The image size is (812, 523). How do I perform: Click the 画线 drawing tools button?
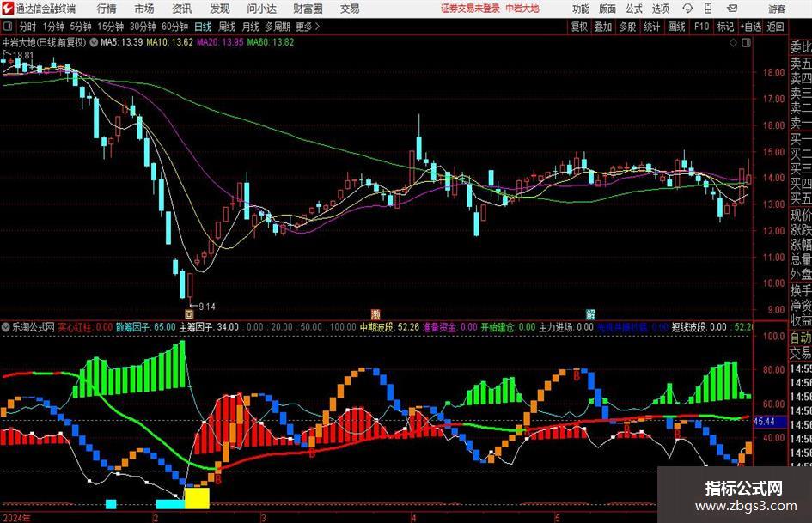676,27
